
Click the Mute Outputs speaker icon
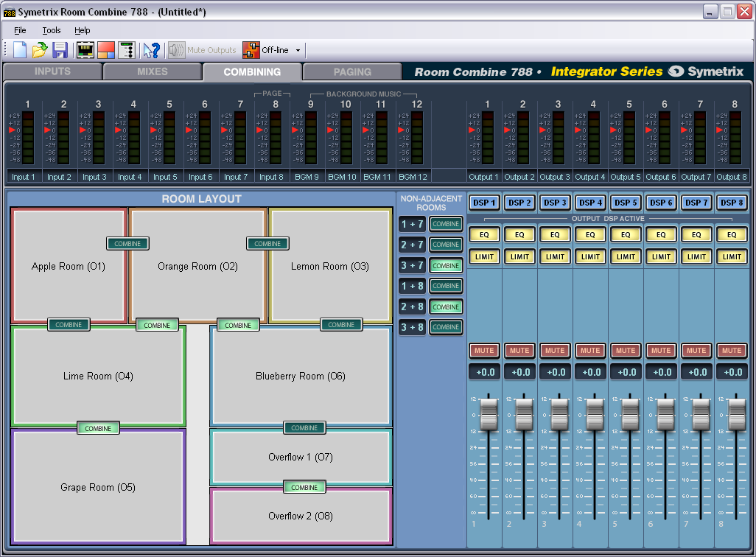pos(176,49)
